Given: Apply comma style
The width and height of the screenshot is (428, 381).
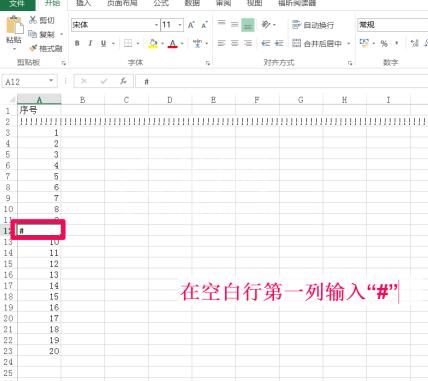Looking at the screenshot, I should point(397,43).
